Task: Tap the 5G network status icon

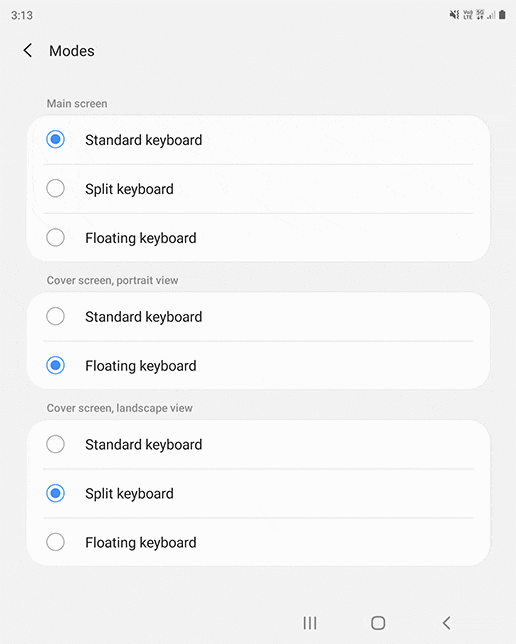Action: click(x=480, y=15)
